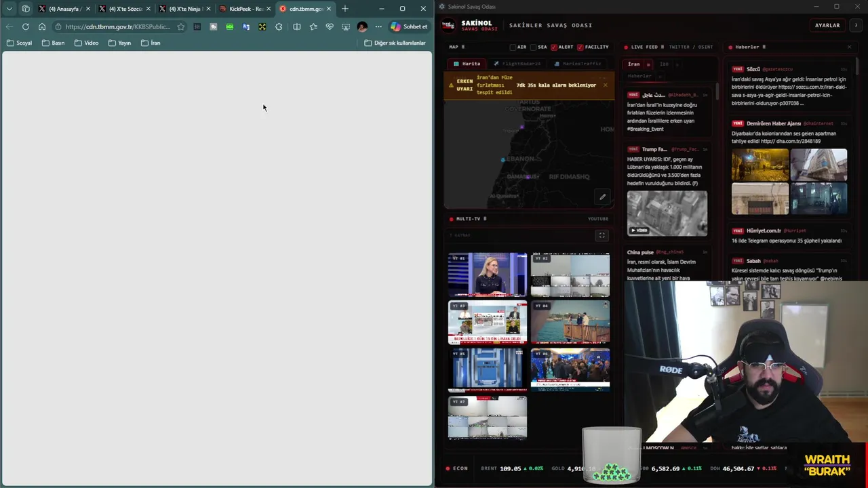Click the map edit pencil icon
The width and height of the screenshot is (868, 488).
(602, 197)
